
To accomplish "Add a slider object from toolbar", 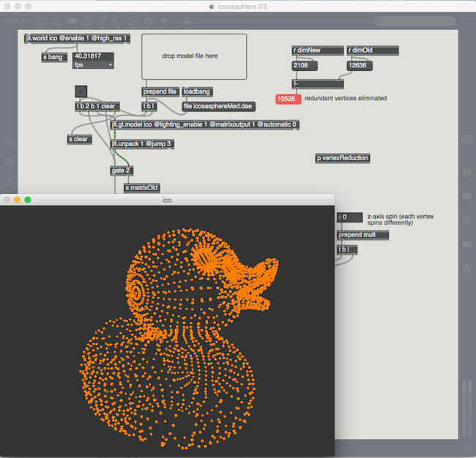I will click(133, 21).
